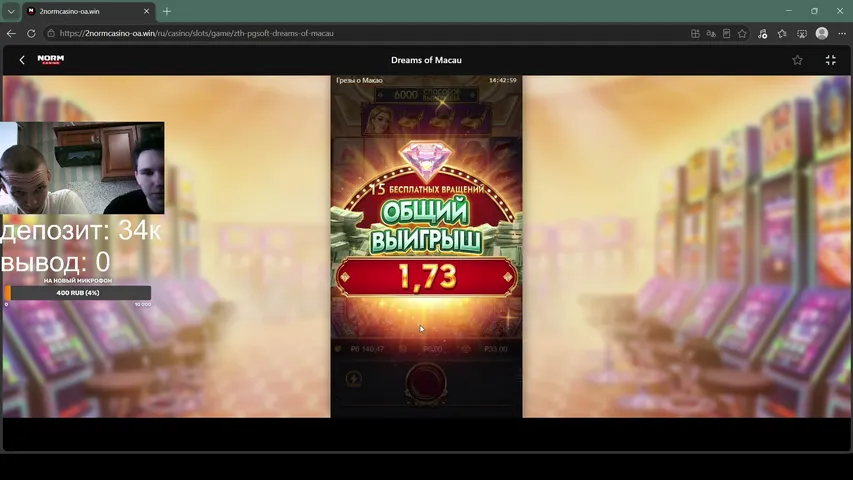
Task: Open the browser settings three-dots menu
Action: (x=842, y=34)
